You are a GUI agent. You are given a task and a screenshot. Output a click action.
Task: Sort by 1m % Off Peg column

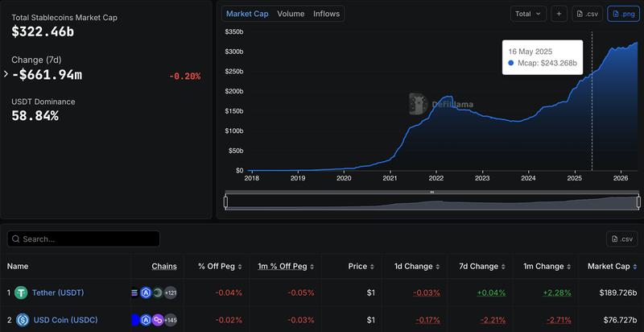tap(286, 266)
